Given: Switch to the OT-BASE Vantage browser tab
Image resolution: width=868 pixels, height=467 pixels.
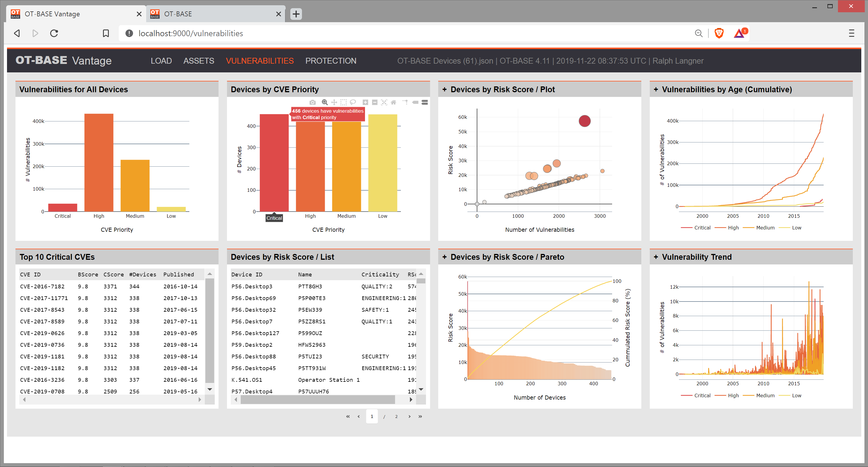Looking at the screenshot, I should pyautogui.click(x=76, y=14).
